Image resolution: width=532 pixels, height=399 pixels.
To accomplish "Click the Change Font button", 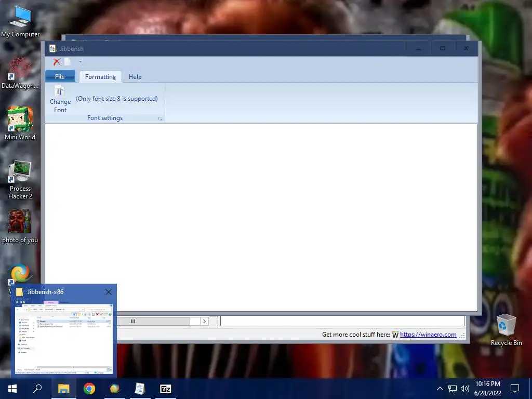I will [x=60, y=99].
